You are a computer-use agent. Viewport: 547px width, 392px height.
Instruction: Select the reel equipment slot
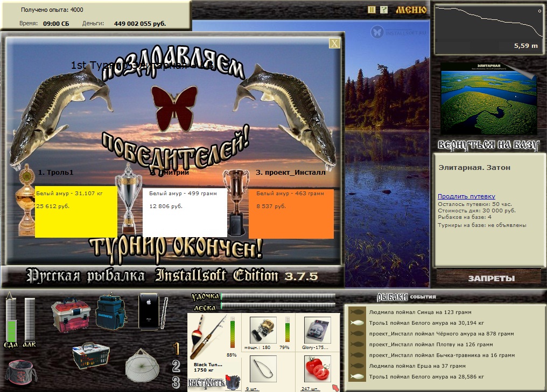(x=263, y=330)
